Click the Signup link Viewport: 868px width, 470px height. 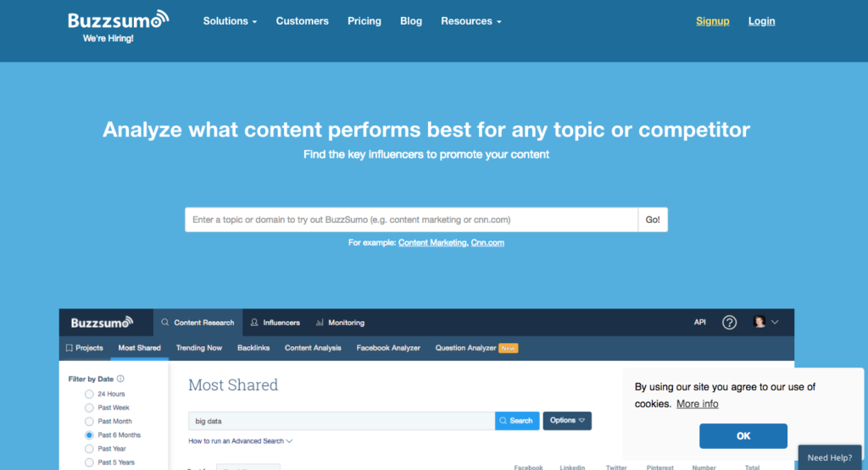tap(712, 21)
